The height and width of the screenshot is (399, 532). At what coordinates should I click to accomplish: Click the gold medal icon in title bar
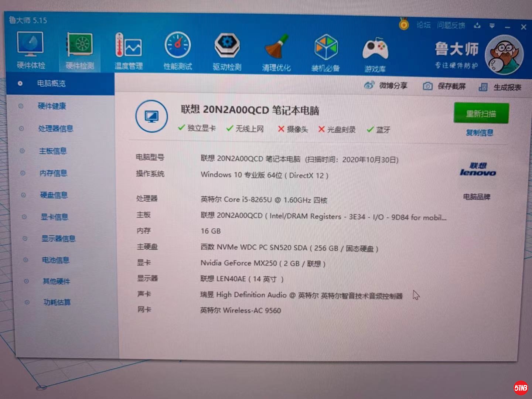click(x=404, y=24)
